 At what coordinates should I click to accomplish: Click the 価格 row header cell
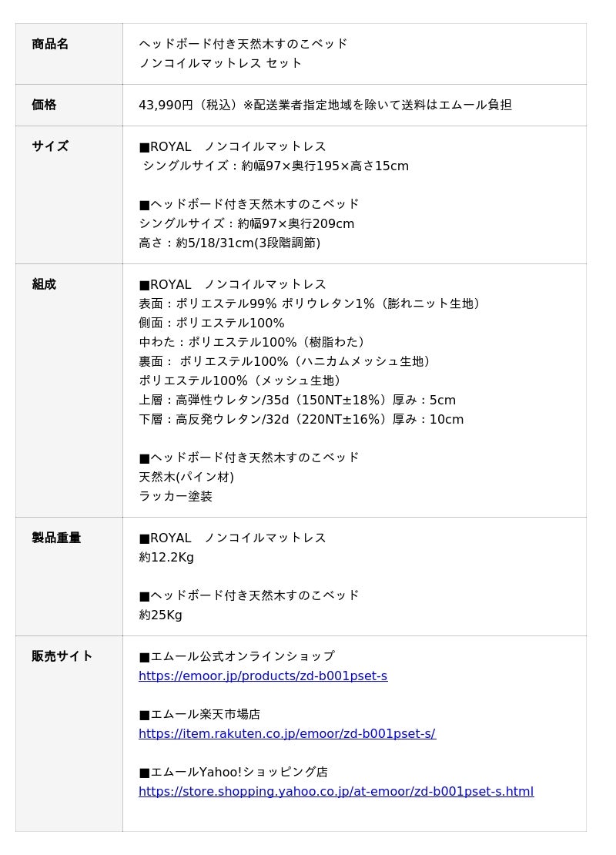(x=69, y=105)
